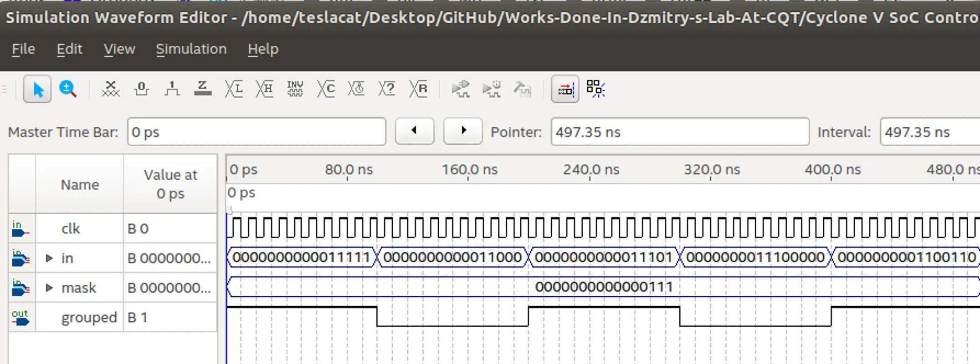Apply Weak High (H) to waveform

pos(264,89)
